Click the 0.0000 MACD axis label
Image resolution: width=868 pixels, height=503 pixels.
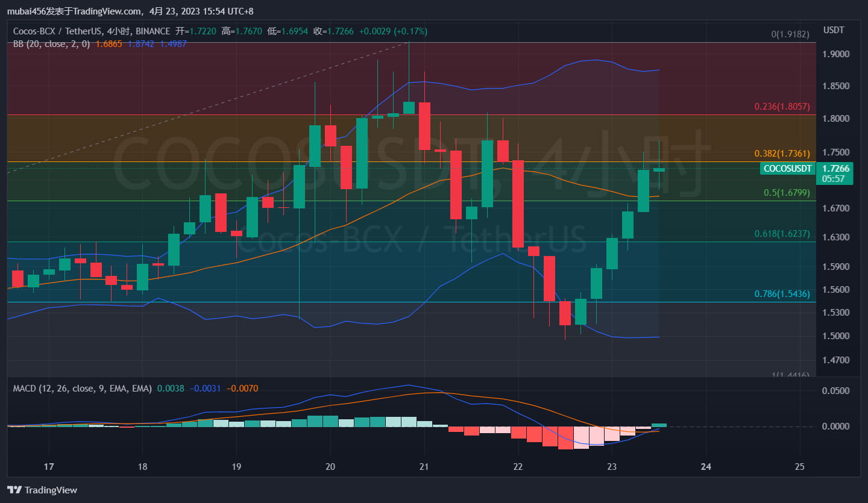click(835, 426)
